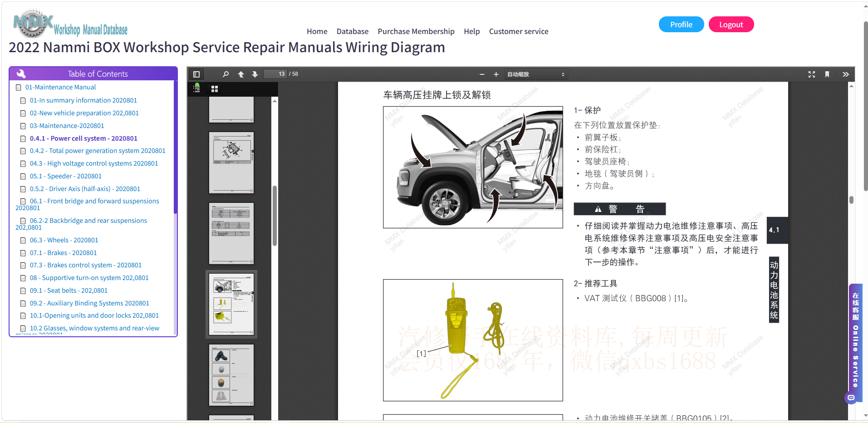The image size is (868, 423).
Task: Go to the previous PDF page
Action: [x=241, y=74]
